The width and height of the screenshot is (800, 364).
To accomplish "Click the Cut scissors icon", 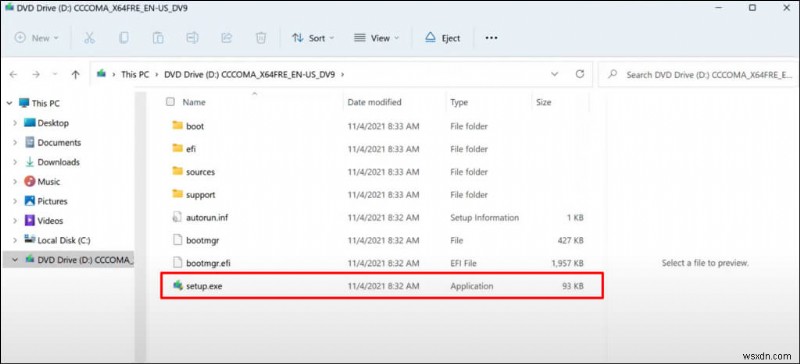I will pos(89,38).
